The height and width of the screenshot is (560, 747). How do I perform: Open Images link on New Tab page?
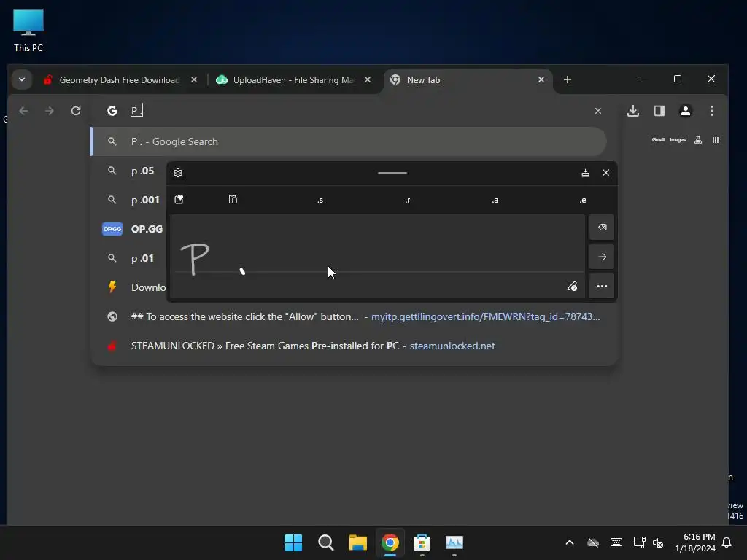coord(678,140)
